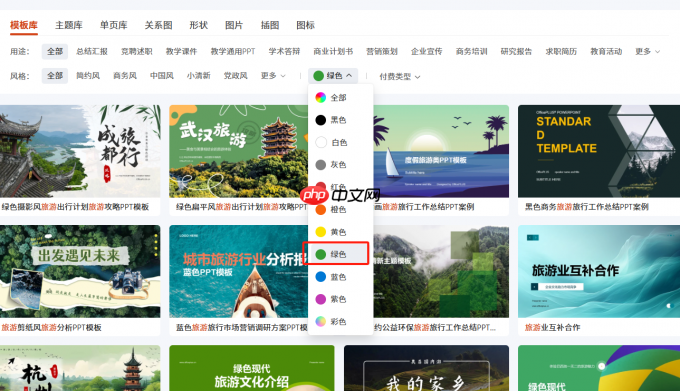Screen dimensions: 680x391
Task: Click title 黑色商务旅游旅行工作总结PPT案例
Action: [587, 207]
